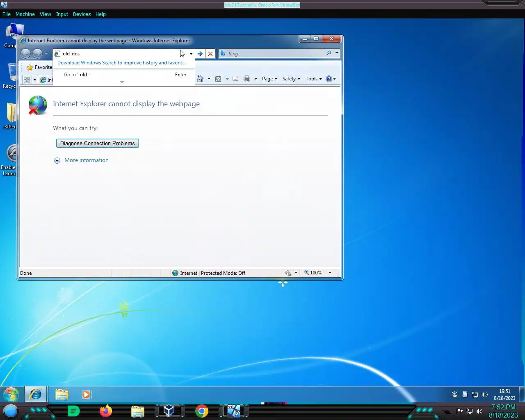Open VirtualBox Devices menu

tap(82, 14)
